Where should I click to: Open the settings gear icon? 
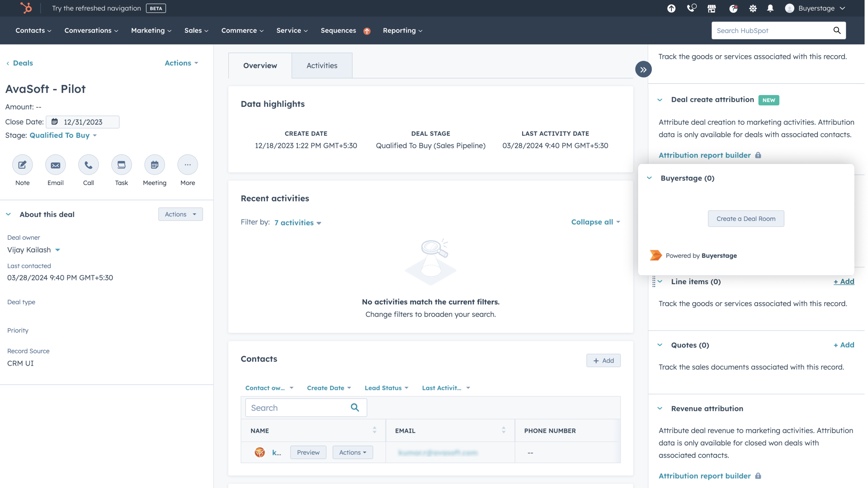[753, 9]
